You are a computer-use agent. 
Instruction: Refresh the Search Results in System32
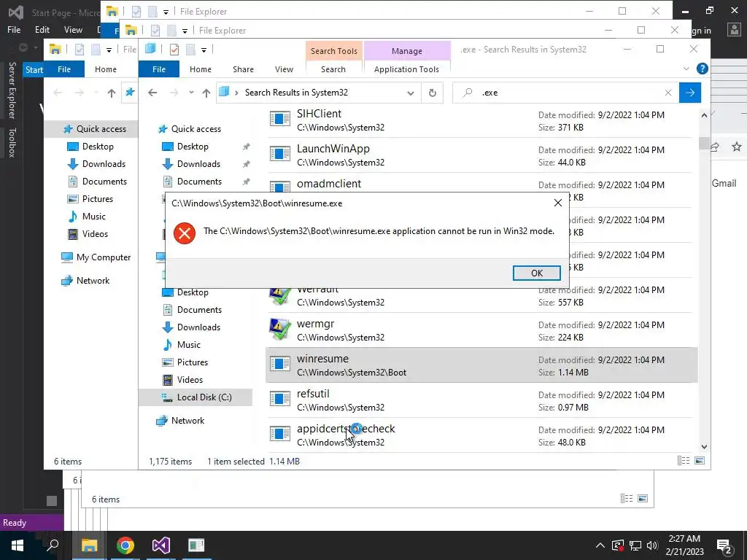point(432,93)
